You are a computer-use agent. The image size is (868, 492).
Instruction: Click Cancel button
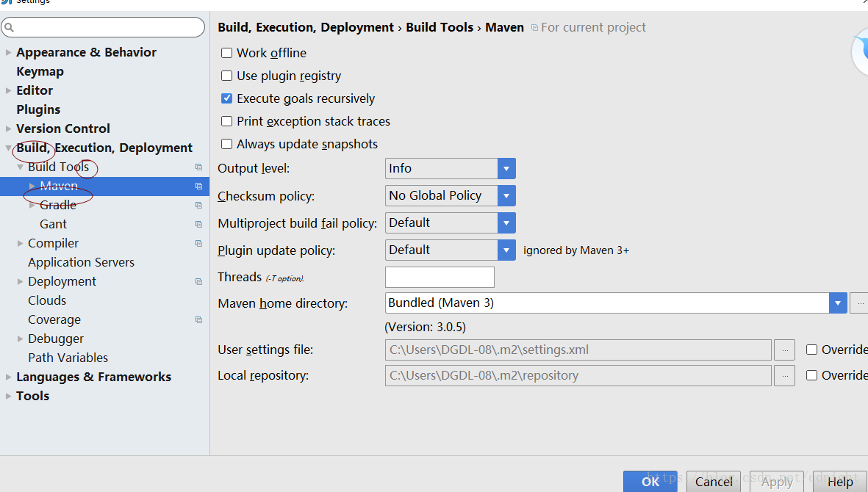pos(714,482)
